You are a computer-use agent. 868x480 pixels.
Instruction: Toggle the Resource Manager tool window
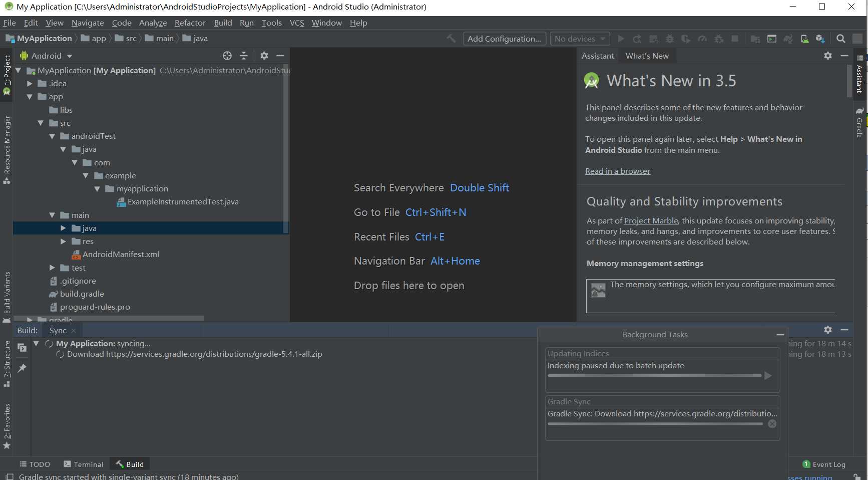click(7, 150)
